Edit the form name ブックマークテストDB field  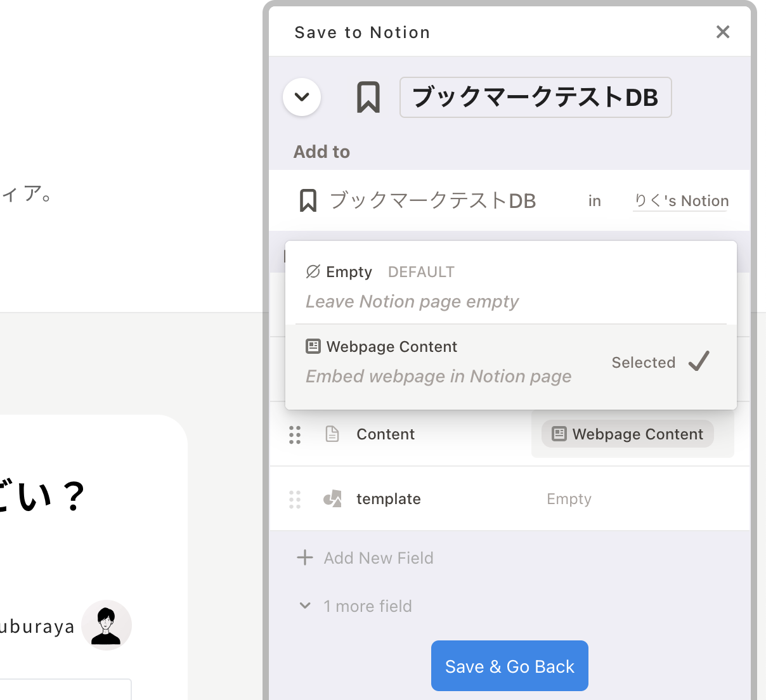[x=535, y=97]
